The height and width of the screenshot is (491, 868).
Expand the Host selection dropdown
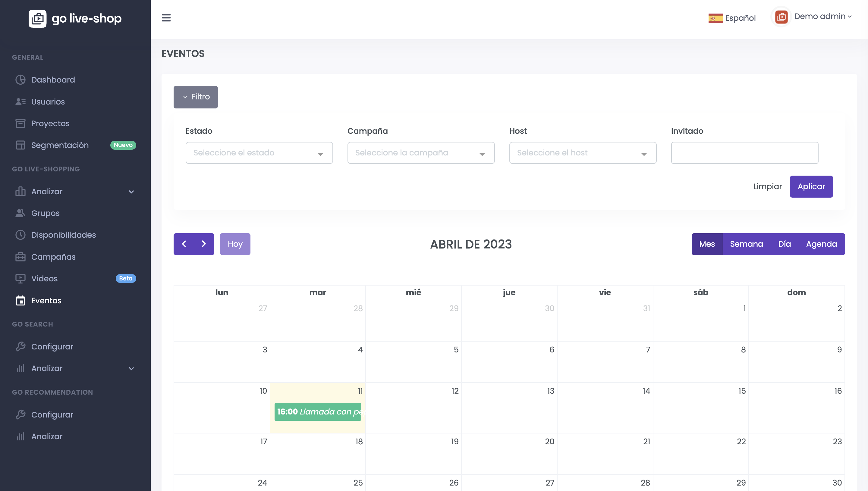tap(582, 153)
